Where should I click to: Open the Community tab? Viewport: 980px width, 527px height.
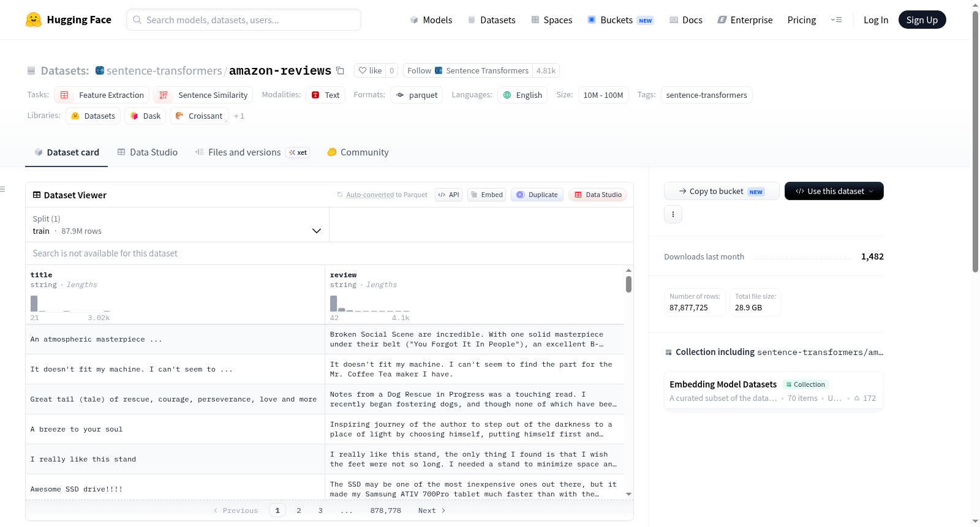point(358,152)
